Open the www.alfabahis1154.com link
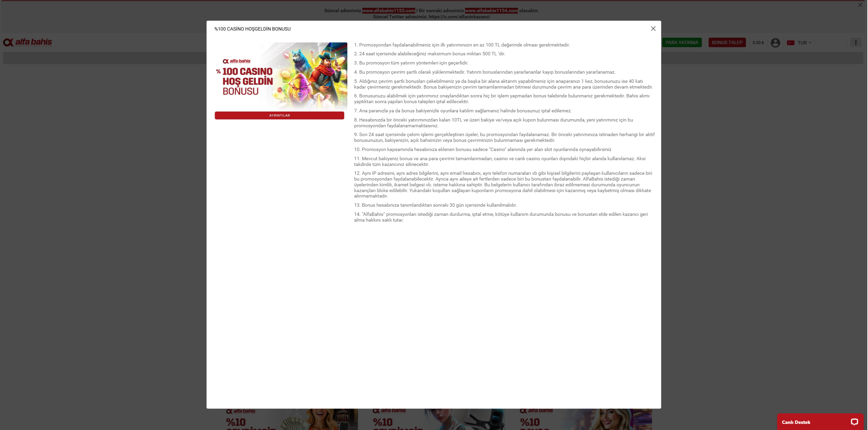This screenshot has height=430, width=868. [x=491, y=11]
